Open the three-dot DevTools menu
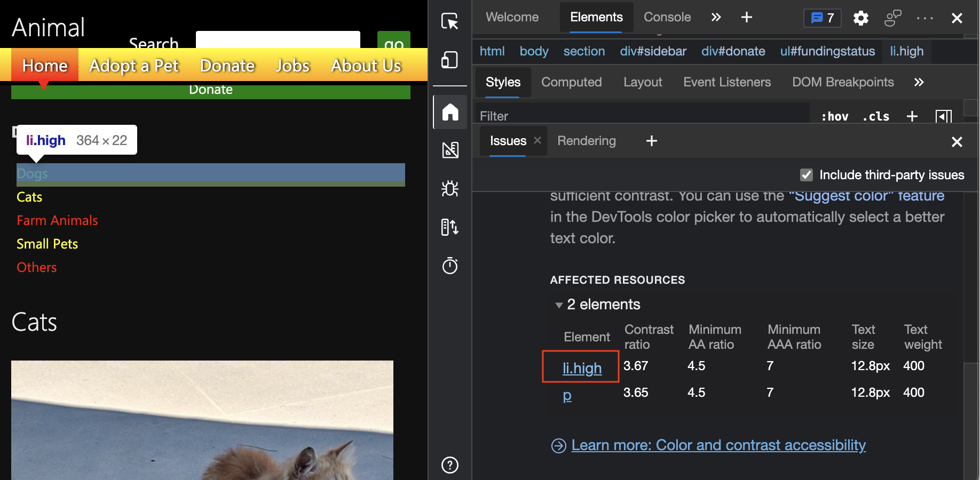This screenshot has width=980, height=480. [924, 18]
